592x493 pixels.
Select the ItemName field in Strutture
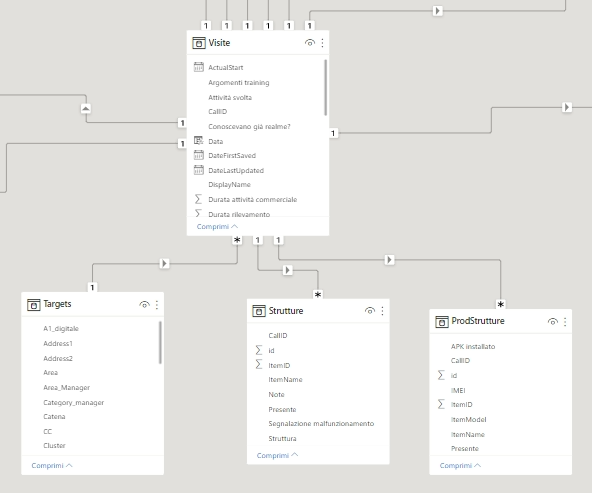pyautogui.click(x=285, y=379)
